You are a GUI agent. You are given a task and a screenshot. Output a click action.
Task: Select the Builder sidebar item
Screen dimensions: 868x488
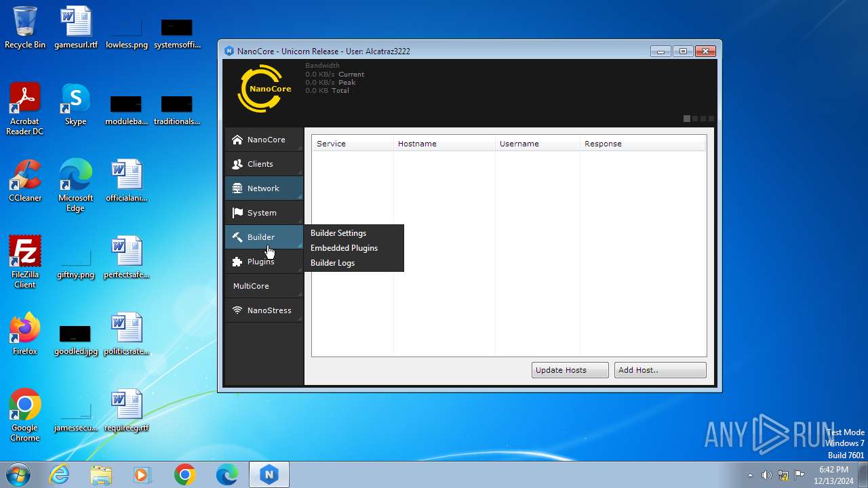coord(264,237)
